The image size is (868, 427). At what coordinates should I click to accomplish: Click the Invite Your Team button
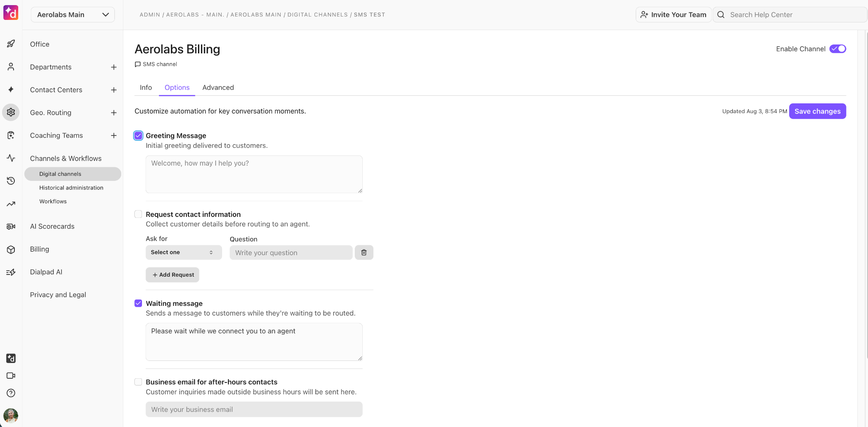click(673, 15)
